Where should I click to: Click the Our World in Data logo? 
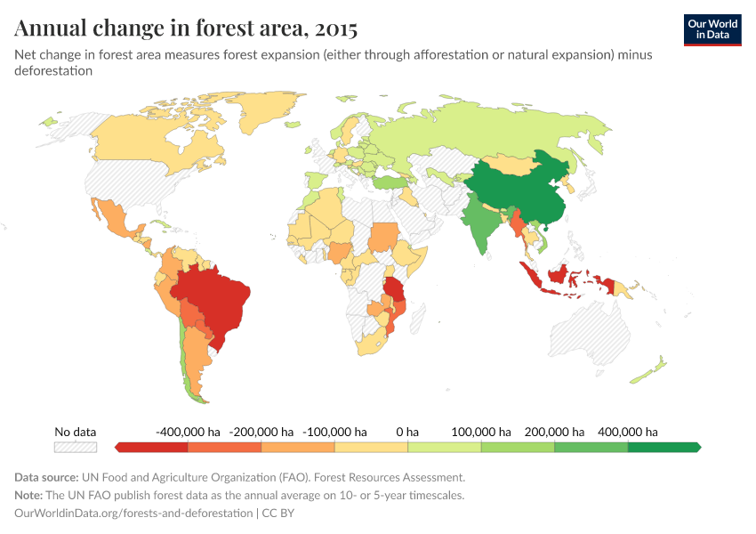(x=712, y=28)
